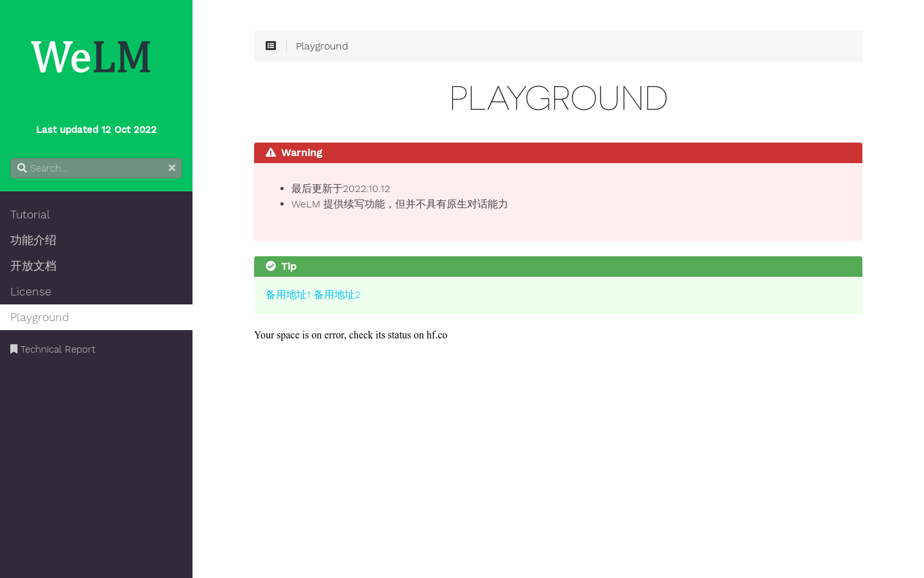Toggle the table of contents icon
Viewport: 924px width, 578px height.
(271, 46)
